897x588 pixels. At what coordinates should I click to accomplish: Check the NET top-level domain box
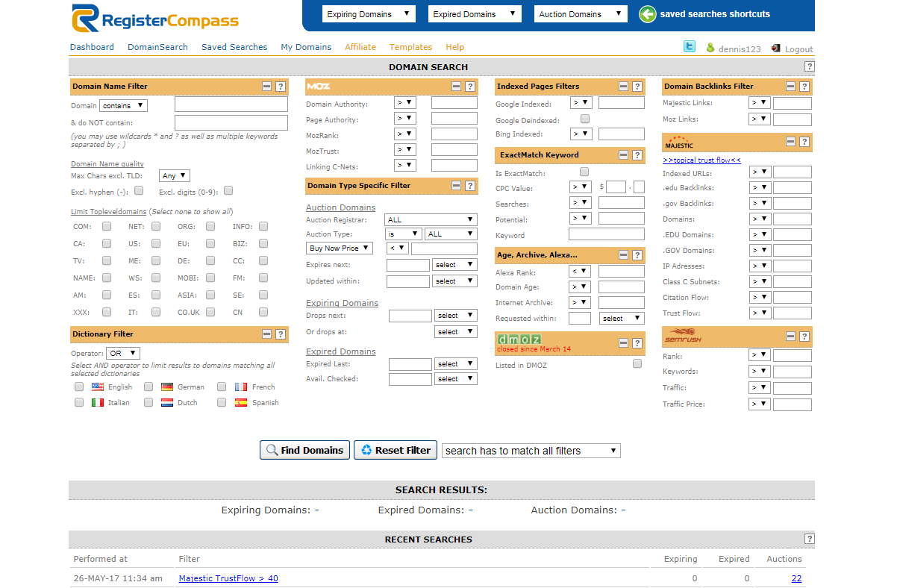pos(156,226)
